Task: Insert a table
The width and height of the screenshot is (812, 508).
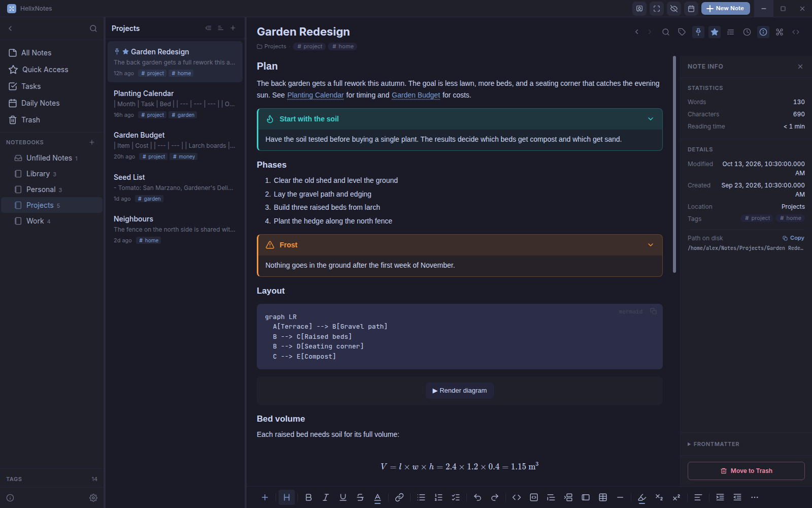Action: point(603,497)
